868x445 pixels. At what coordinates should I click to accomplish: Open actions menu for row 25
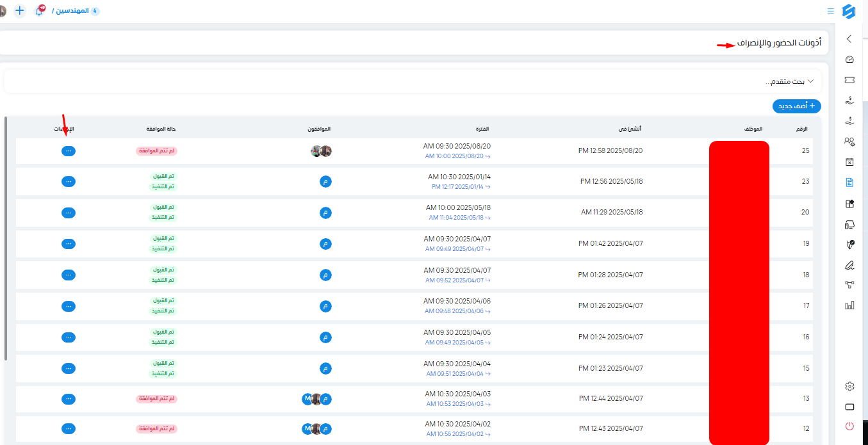pos(69,151)
